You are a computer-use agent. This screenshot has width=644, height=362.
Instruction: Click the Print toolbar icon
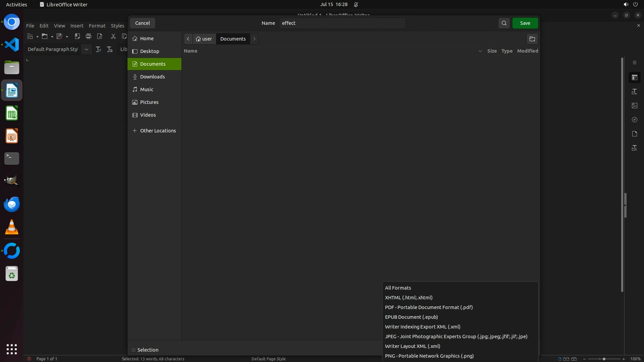(x=89, y=36)
